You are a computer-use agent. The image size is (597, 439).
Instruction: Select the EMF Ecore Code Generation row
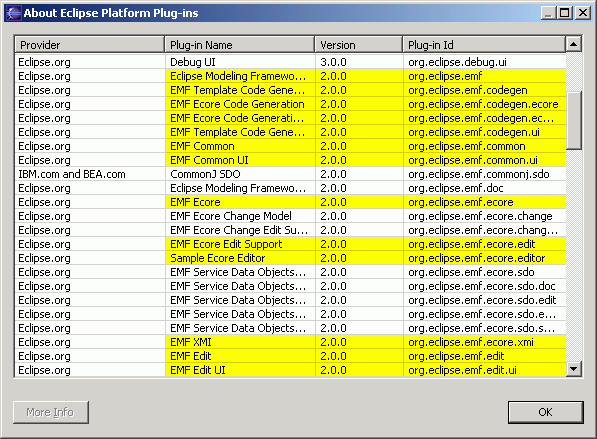tap(291, 104)
